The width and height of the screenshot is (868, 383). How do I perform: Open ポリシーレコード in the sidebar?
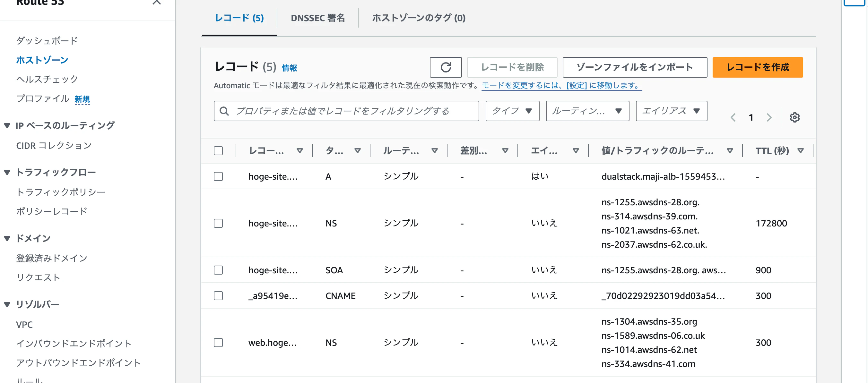52,211
